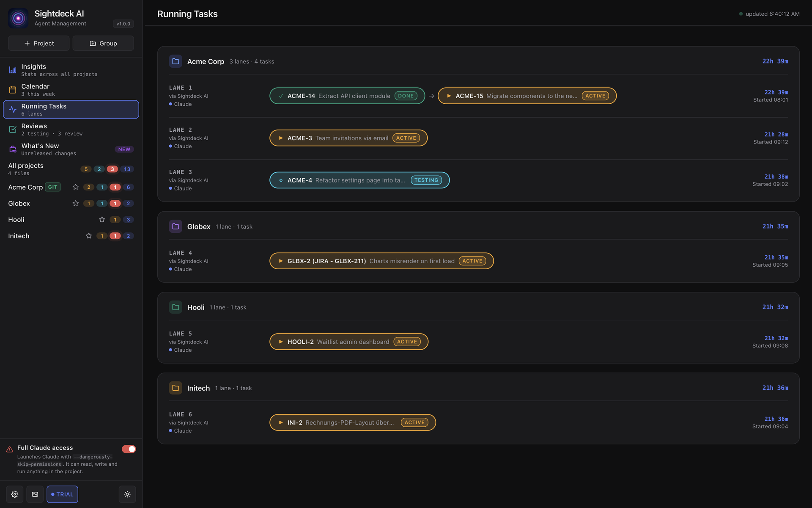812x508 pixels.
Task: Click the Initech orange folder icon
Action: 176,388
